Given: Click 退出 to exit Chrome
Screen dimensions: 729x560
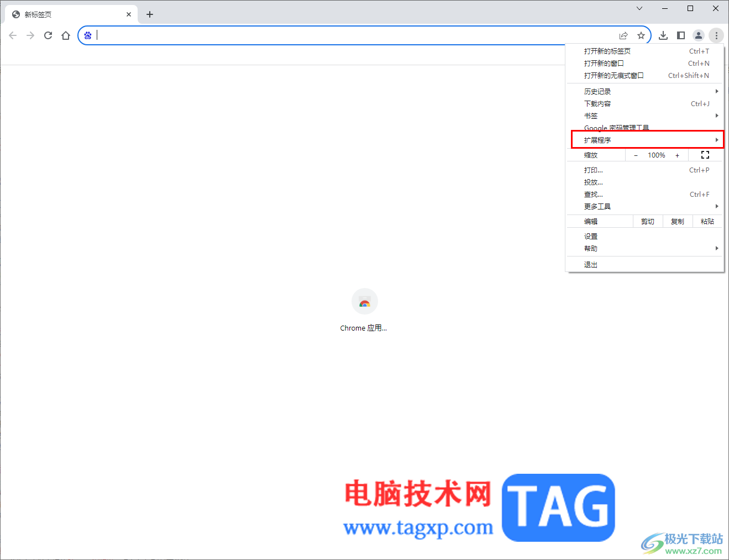Looking at the screenshot, I should pyautogui.click(x=590, y=264).
